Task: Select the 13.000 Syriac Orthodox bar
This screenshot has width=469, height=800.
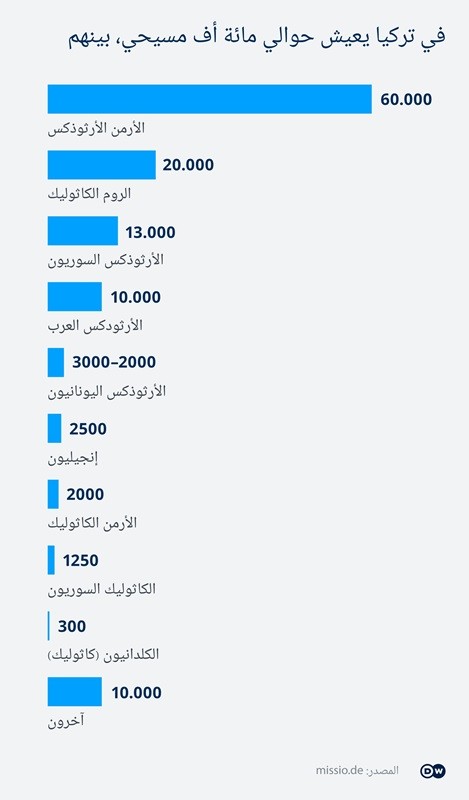Action: click(83, 231)
